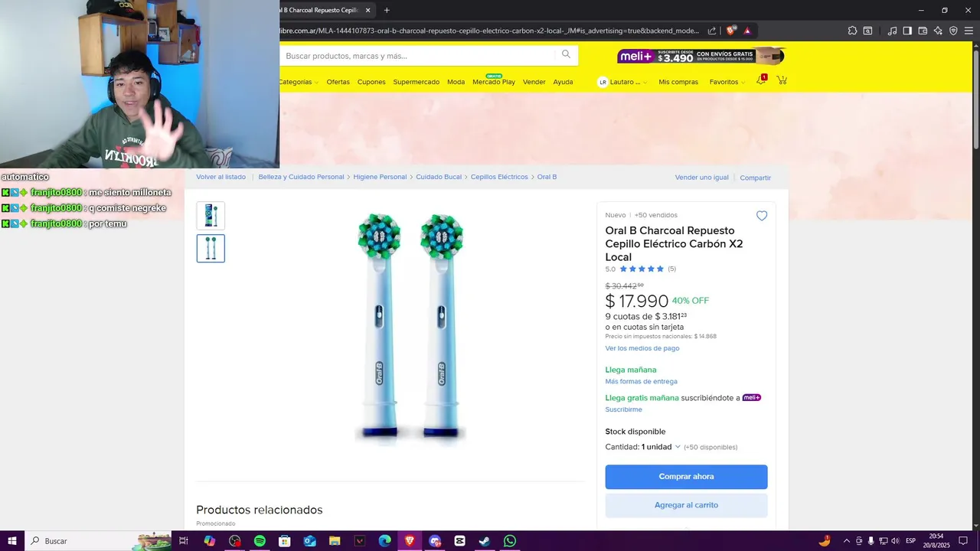Open new browser tab with plus icon

pyautogui.click(x=387, y=10)
